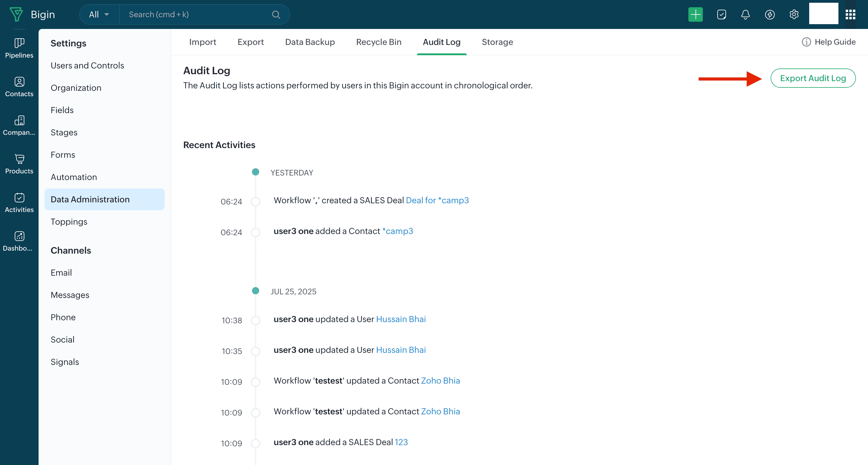Open the Automation settings section
Screen dimensions: 868x465
click(x=74, y=177)
